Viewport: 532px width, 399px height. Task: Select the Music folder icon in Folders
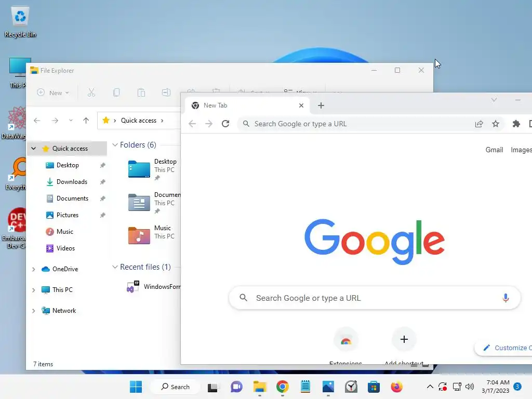point(139,235)
